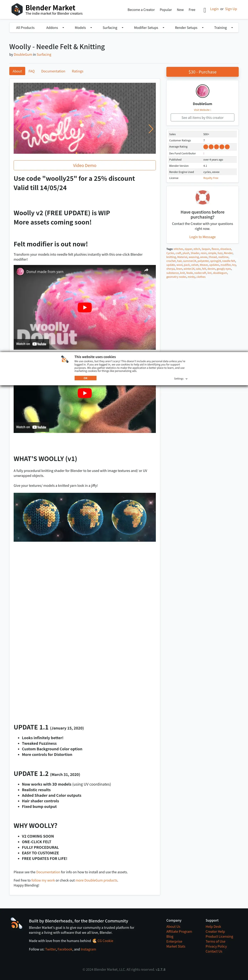
Task: Expand cookie Settings chevron
Action: pos(186,379)
